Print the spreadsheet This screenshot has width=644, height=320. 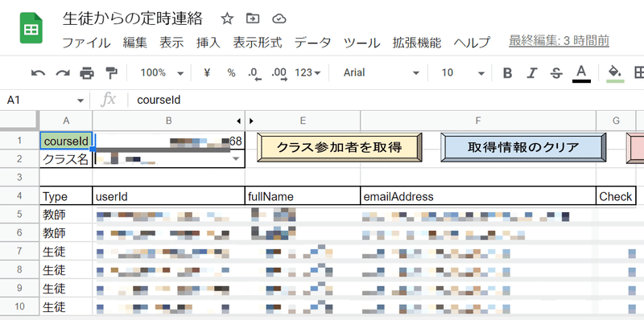point(87,73)
